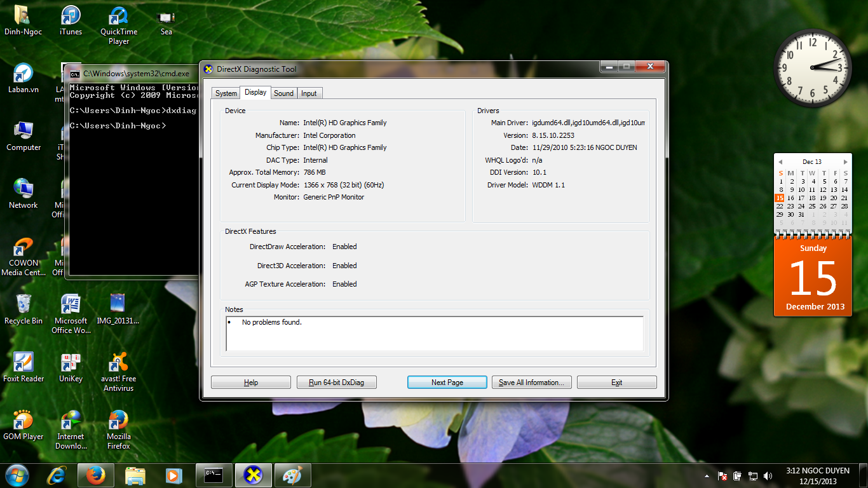Click 'DDI Version: 10.1' value

[539, 172]
